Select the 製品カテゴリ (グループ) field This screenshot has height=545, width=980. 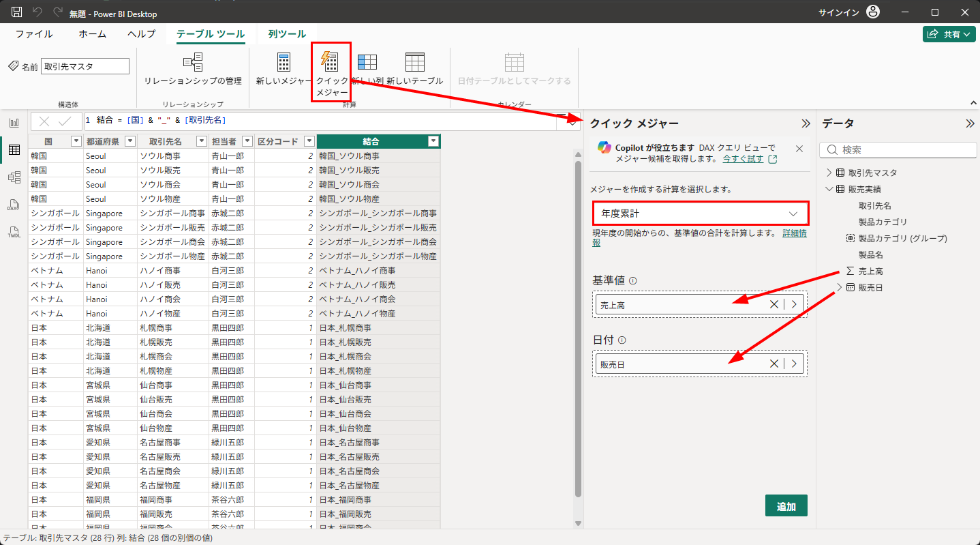pyautogui.click(x=902, y=238)
